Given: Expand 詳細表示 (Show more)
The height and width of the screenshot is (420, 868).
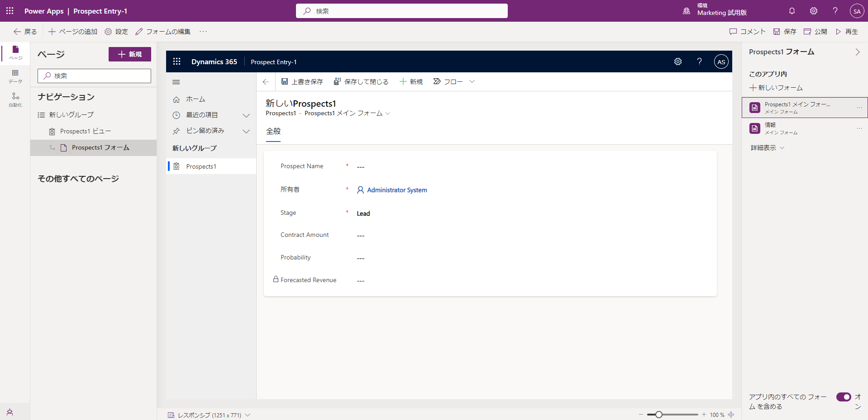Looking at the screenshot, I should pyautogui.click(x=768, y=148).
